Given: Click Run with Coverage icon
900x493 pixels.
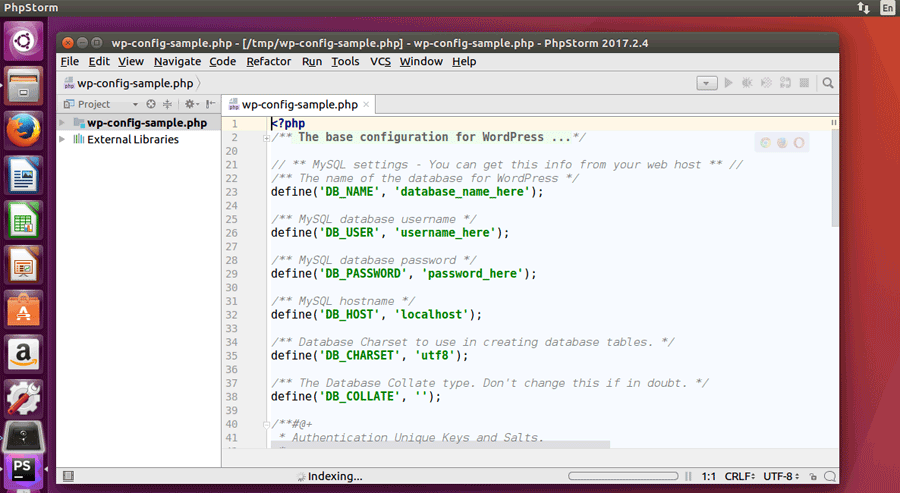Looking at the screenshot, I should (x=766, y=83).
